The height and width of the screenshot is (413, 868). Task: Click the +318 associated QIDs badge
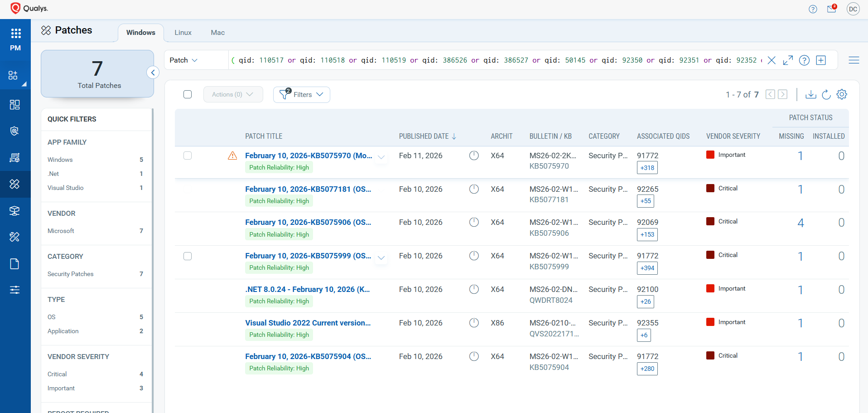point(647,168)
